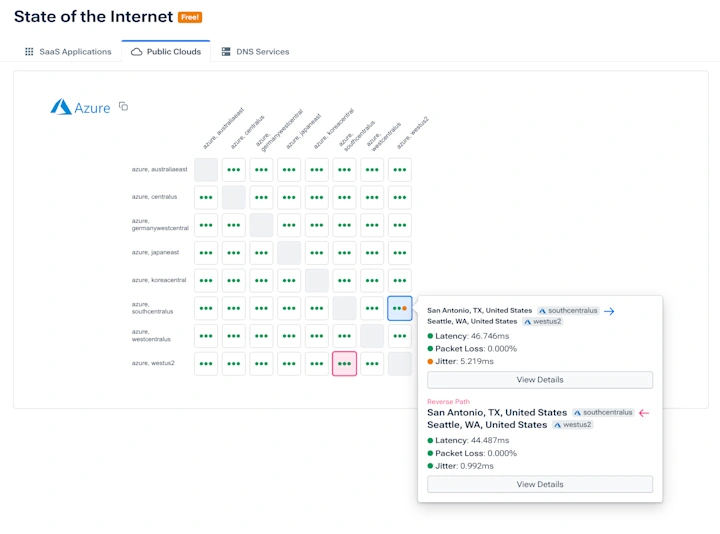720x534 pixels.
Task: Click the State of the Internet heading
Action: pos(93,17)
